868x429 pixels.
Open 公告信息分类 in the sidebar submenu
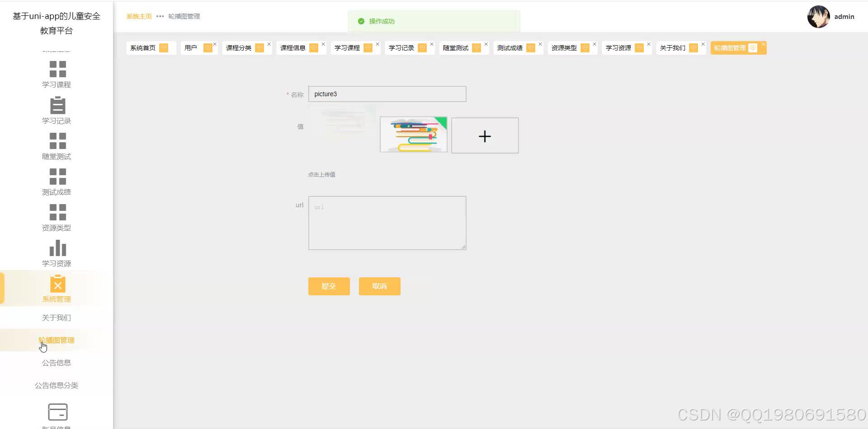click(x=57, y=385)
